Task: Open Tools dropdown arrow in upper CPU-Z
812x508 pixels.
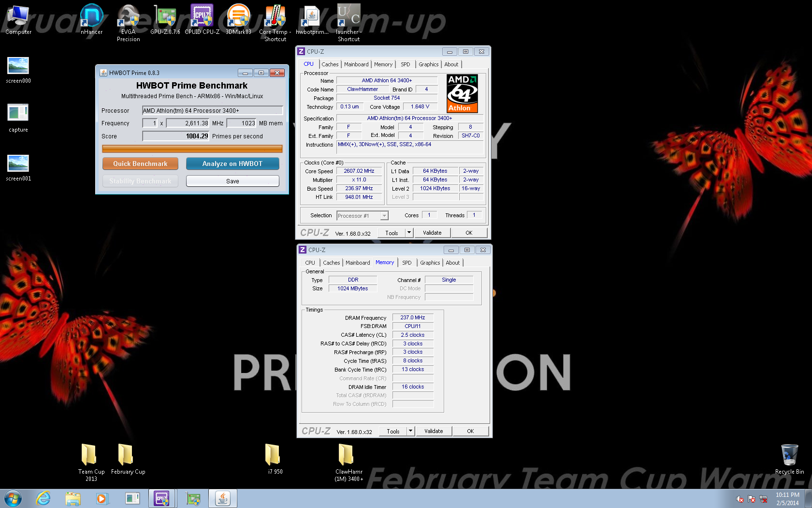Action: point(409,233)
